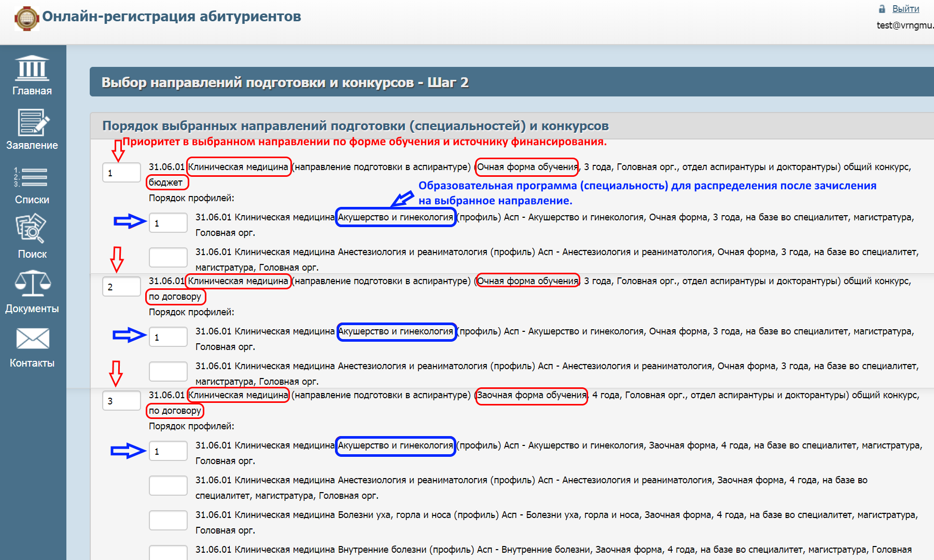Open the Списки lists icon

31,177
